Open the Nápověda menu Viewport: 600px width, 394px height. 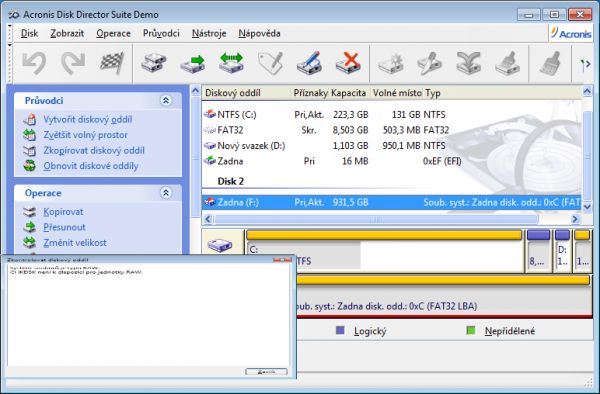259,34
